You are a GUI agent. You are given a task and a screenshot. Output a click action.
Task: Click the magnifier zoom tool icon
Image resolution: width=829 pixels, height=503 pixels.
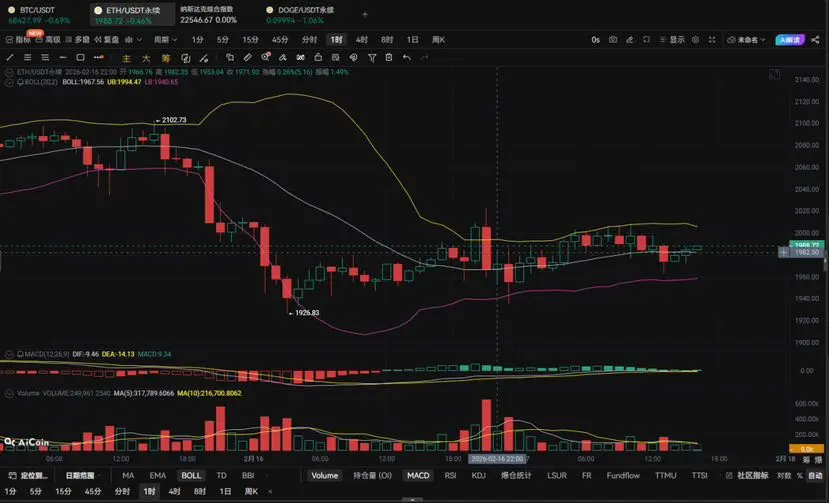click(x=265, y=57)
